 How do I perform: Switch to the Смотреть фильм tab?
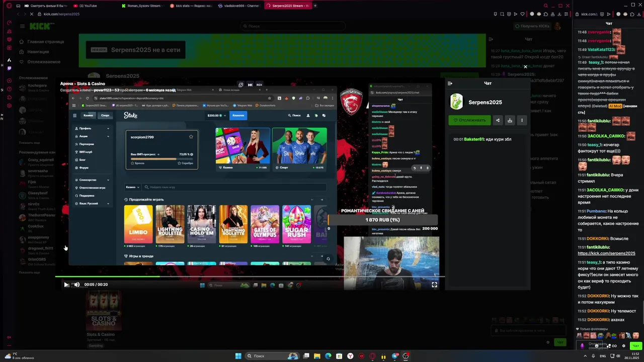click(46, 6)
